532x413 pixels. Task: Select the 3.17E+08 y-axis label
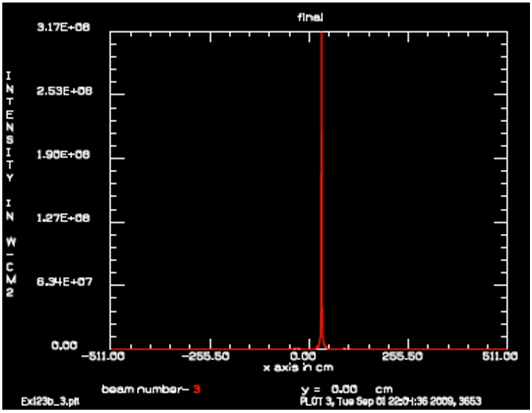(x=63, y=27)
